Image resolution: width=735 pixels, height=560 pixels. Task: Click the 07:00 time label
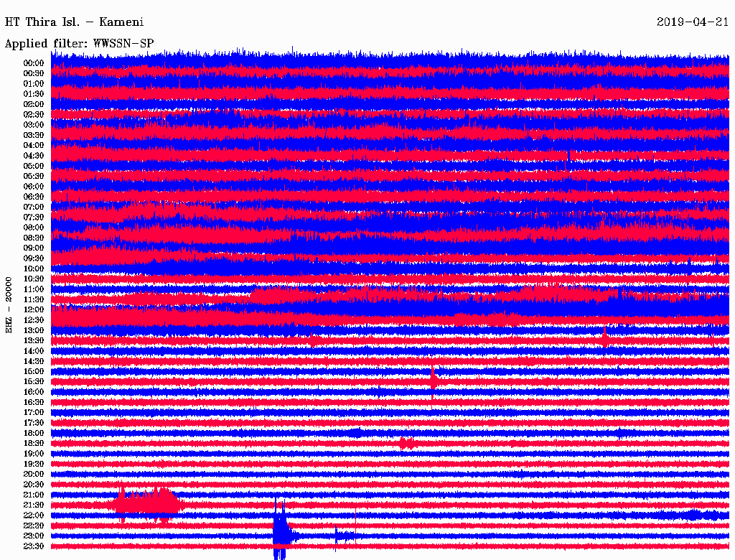[34, 207]
